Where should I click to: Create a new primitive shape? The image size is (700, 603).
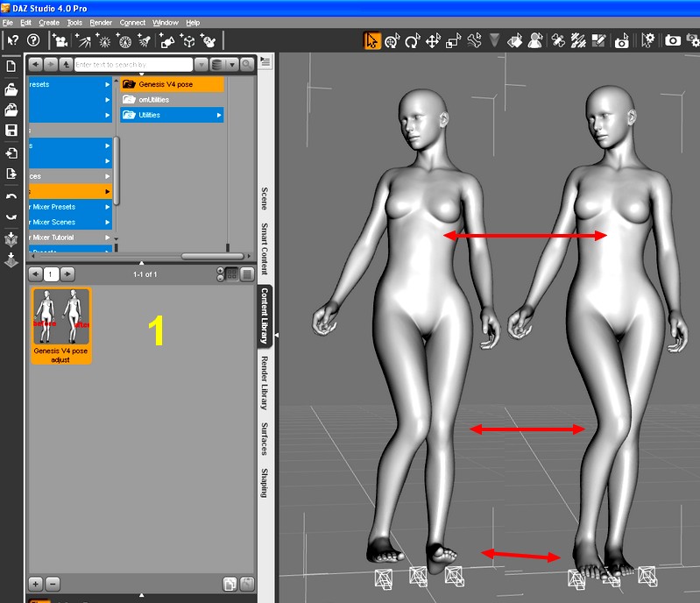point(167,40)
